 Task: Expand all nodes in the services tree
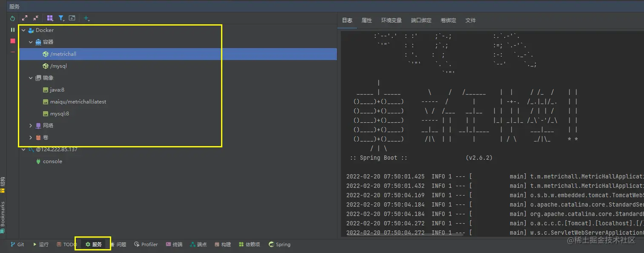(x=25, y=18)
